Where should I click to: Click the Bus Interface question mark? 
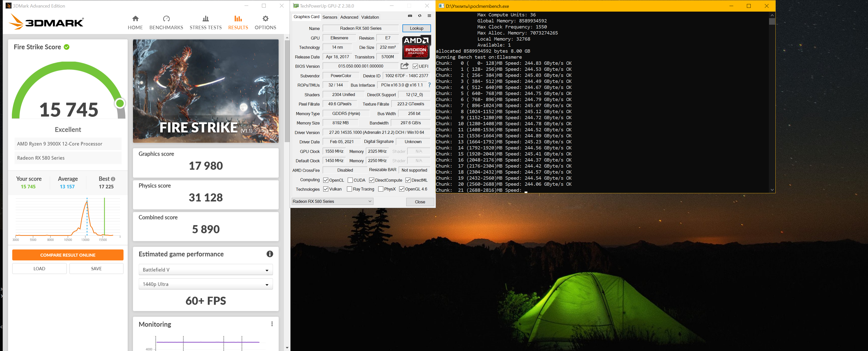(x=429, y=85)
